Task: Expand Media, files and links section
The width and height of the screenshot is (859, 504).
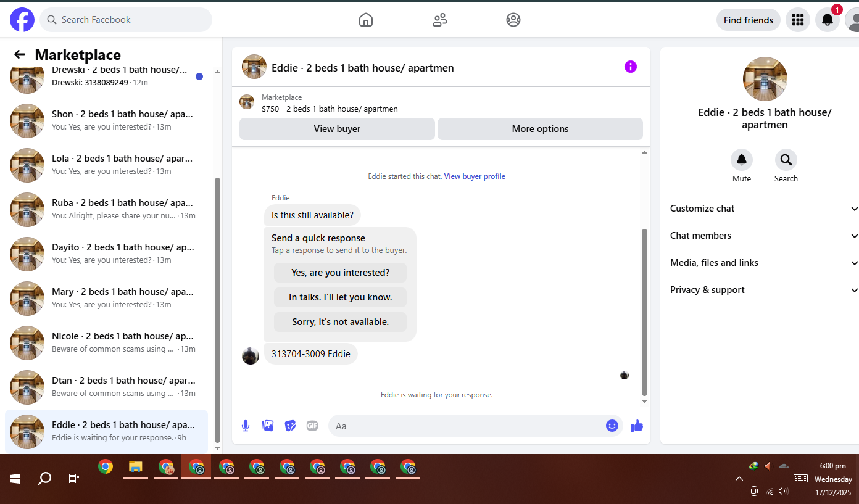Action: click(764, 263)
